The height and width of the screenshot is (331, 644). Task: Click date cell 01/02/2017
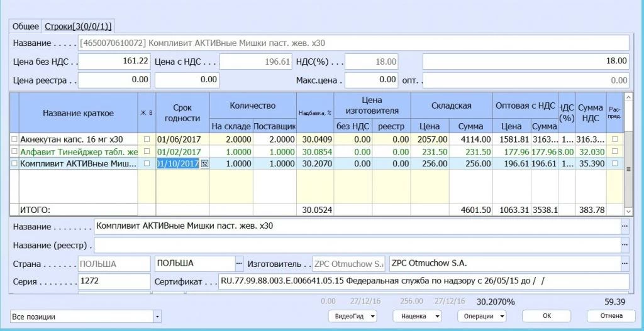pos(183,152)
